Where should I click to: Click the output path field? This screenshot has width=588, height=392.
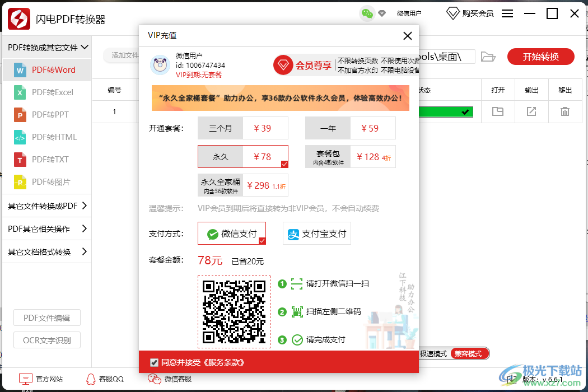coord(447,57)
